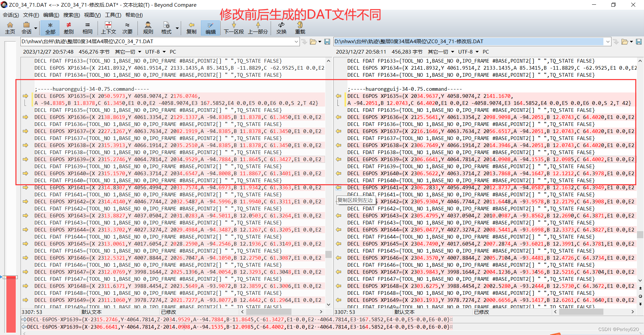This screenshot has height=335, width=644.
Task: Click the red difference marker in overview thumbnail
Action: point(11,304)
